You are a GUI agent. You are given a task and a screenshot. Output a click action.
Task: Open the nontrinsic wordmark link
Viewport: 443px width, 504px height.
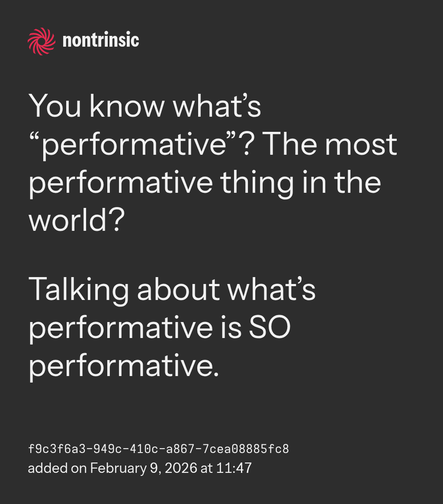(101, 41)
